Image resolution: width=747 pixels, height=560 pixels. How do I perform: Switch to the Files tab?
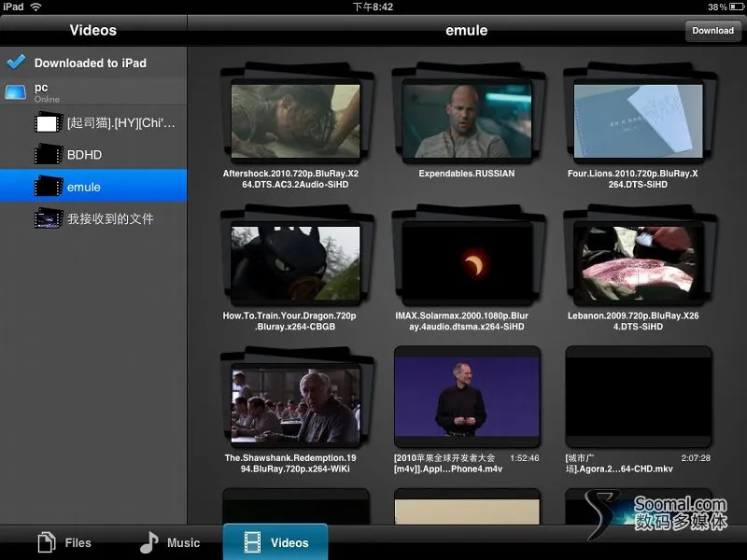[x=64, y=542]
